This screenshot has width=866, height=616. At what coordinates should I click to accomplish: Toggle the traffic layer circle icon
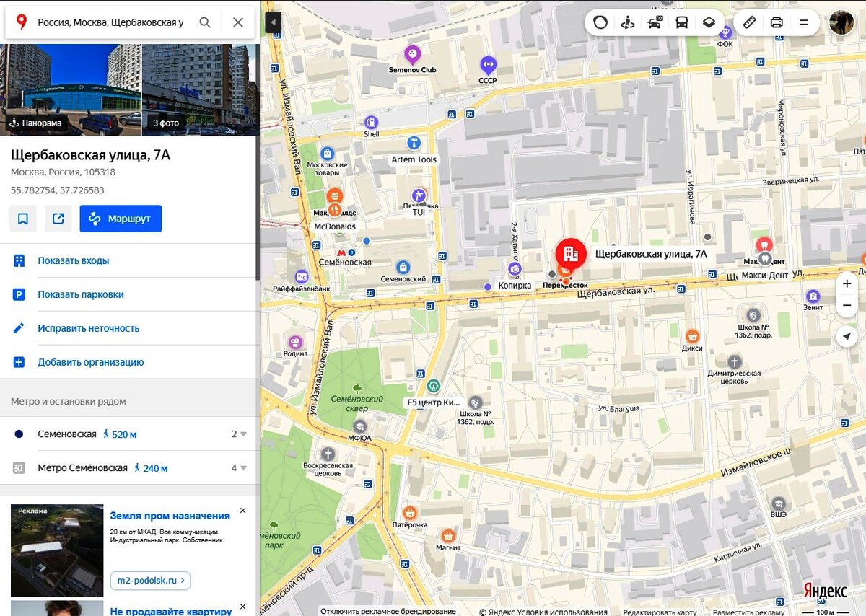pyautogui.click(x=600, y=22)
